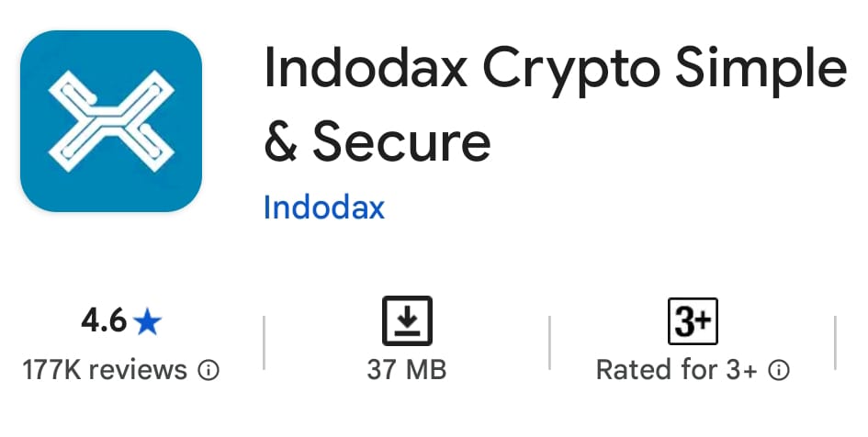868x437 pixels.
Task: Click the white X logo in the app icon
Action: point(111,120)
